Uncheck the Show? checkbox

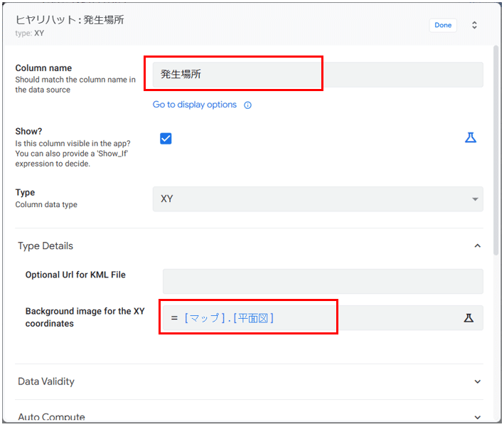[166, 139]
